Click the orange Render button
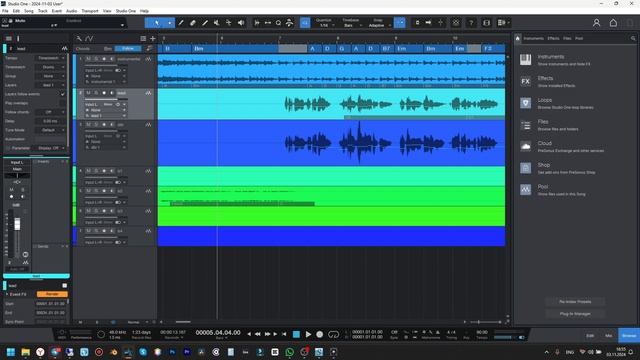 52,294
